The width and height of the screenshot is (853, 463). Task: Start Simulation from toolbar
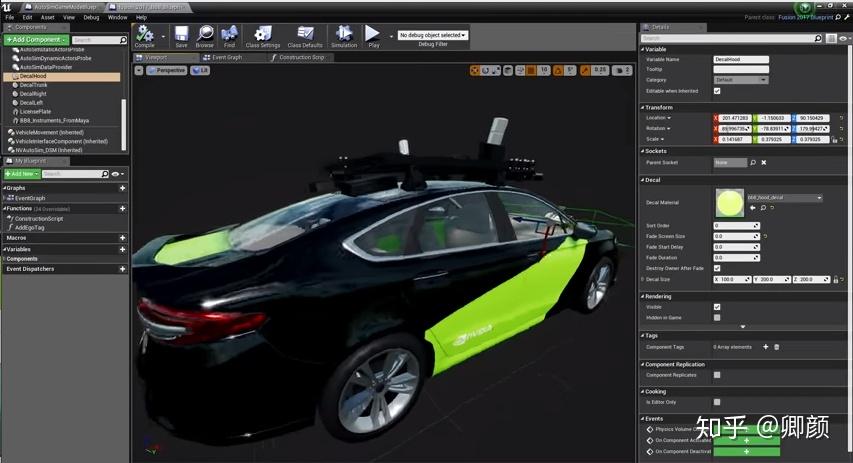coord(344,36)
